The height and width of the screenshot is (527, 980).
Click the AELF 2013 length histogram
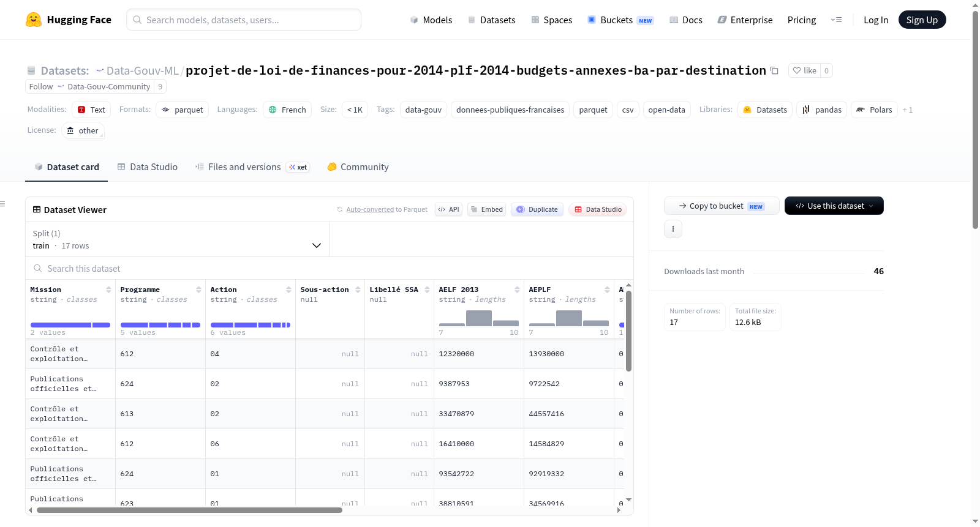479,318
